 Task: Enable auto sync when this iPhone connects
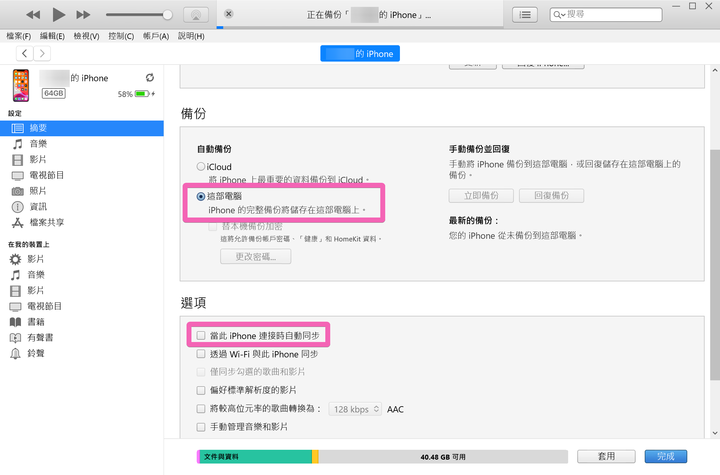pyautogui.click(x=201, y=335)
